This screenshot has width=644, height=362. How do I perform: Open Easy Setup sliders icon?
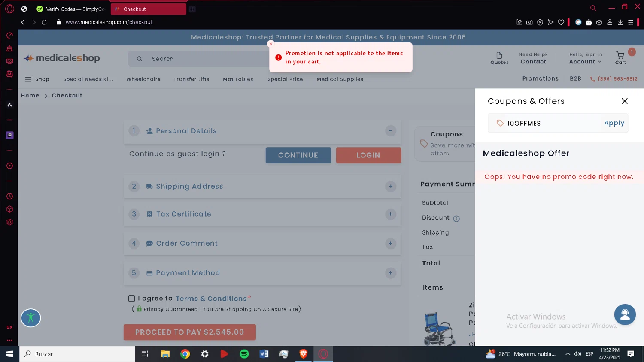click(x=631, y=22)
